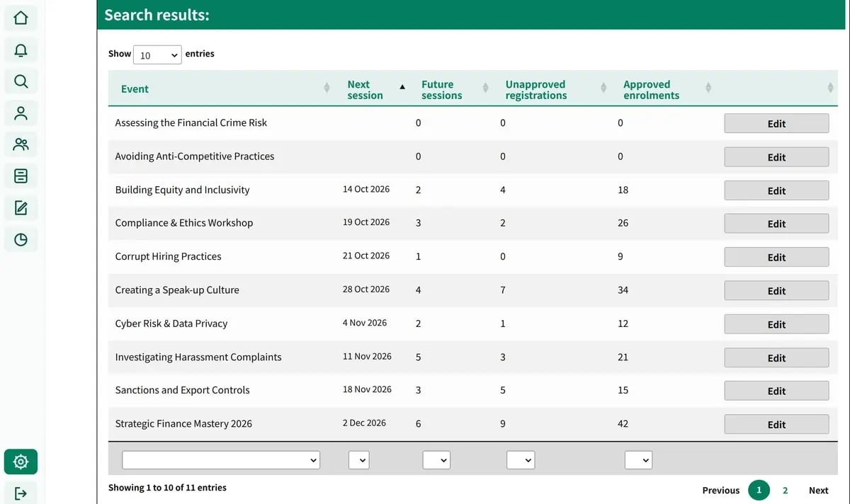850x504 pixels.
Task: Open the user group icon
Action: (21, 145)
